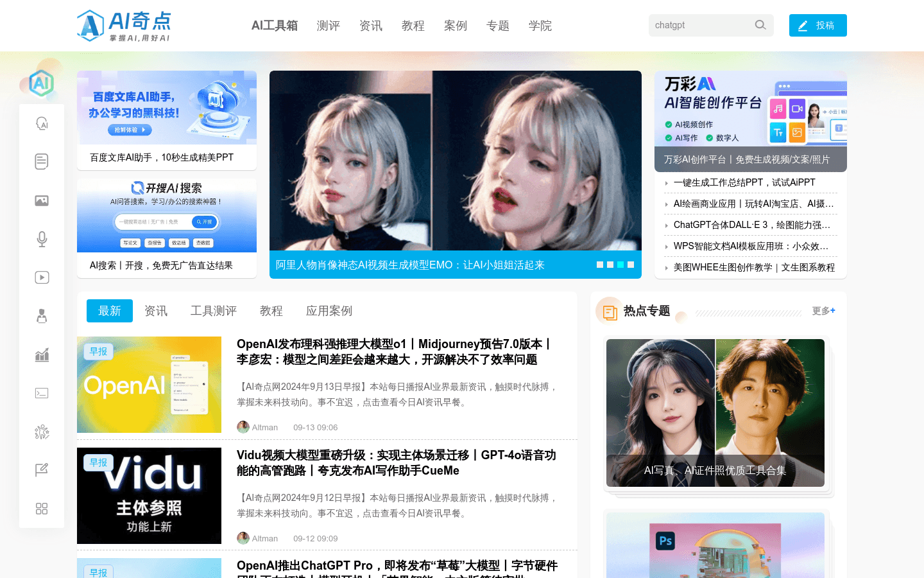Screen dimensions: 924x578
Task: Switch to the 工具测评 tab
Action: coord(214,311)
